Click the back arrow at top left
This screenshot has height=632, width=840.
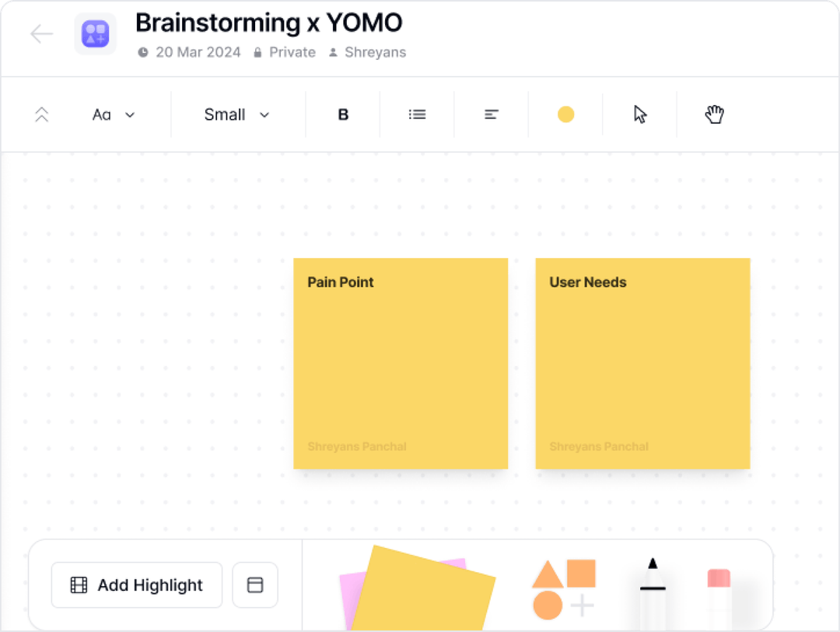point(41,33)
